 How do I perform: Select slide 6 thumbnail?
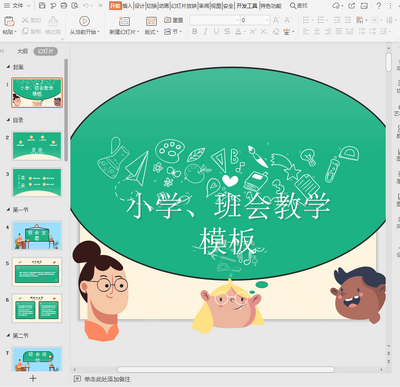click(x=37, y=308)
